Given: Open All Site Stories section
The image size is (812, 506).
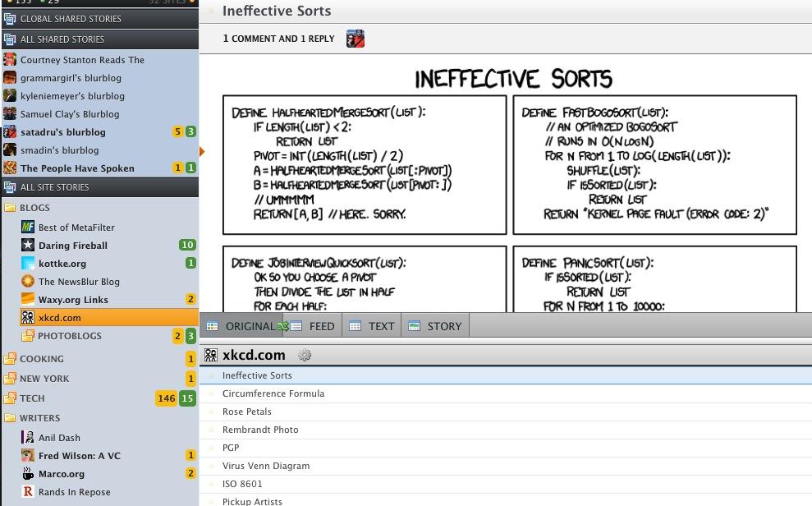Looking at the screenshot, I should pos(100,187).
